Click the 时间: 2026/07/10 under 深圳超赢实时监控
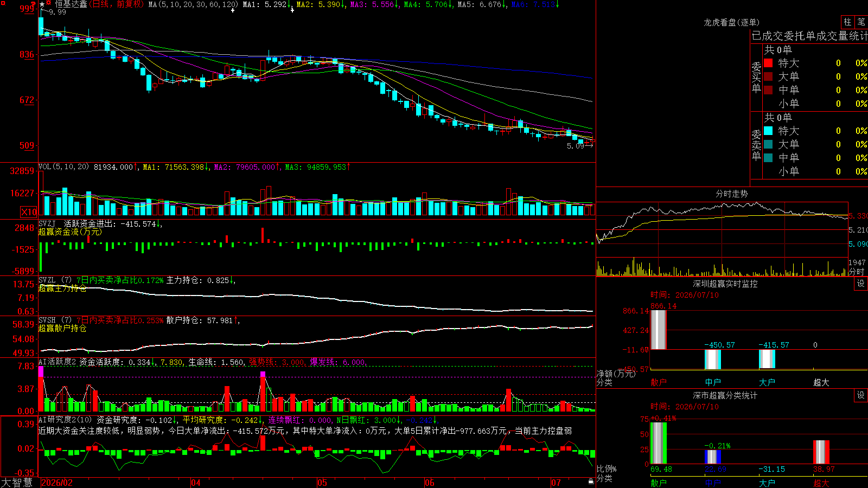This screenshot has height=488, width=868. [x=685, y=295]
